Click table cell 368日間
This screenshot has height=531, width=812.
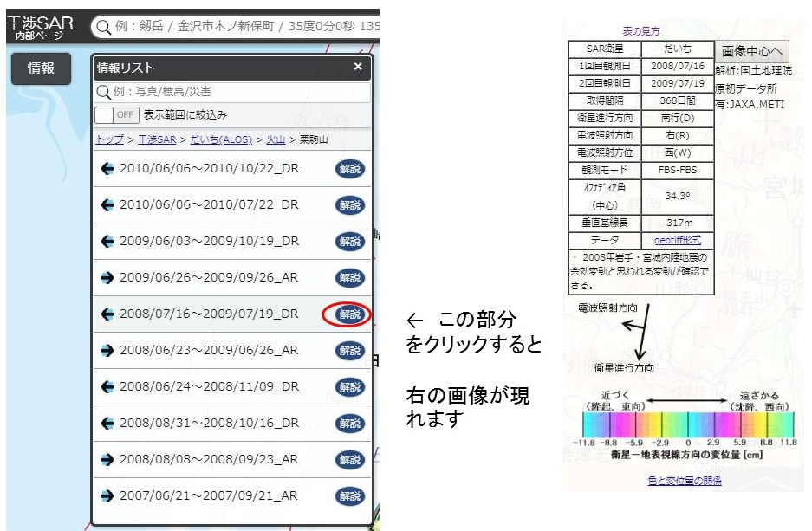[x=678, y=100]
